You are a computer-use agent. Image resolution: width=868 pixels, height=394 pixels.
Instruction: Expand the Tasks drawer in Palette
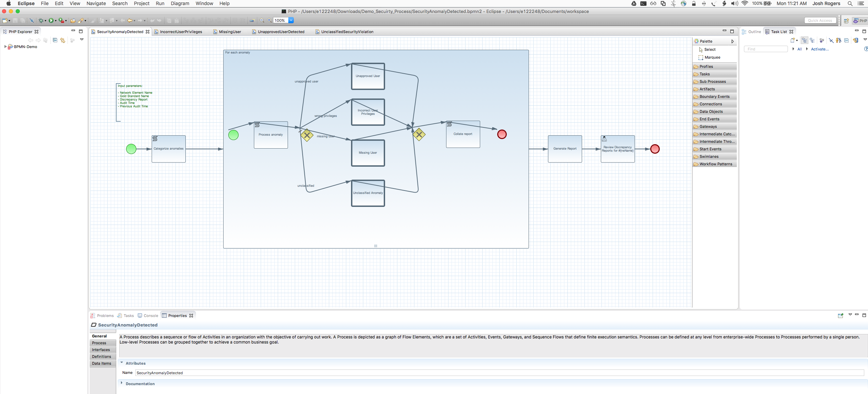(x=715, y=74)
